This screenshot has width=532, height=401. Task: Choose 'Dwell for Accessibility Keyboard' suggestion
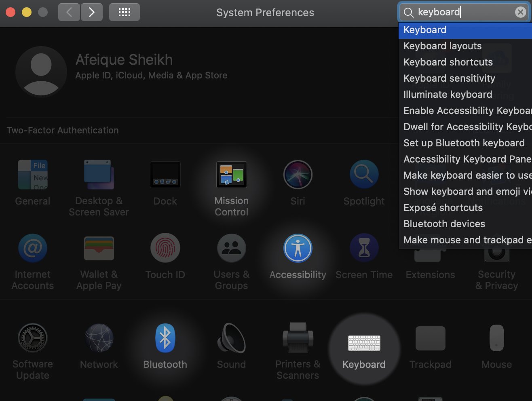point(465,127)
